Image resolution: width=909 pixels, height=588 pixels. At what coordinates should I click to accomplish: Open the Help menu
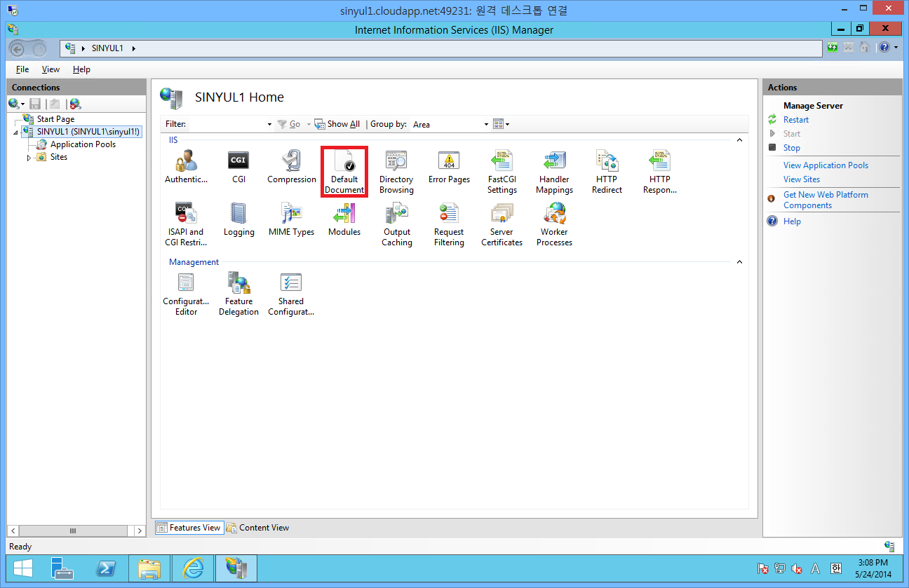pyautogui.click(x=81, y=69)
